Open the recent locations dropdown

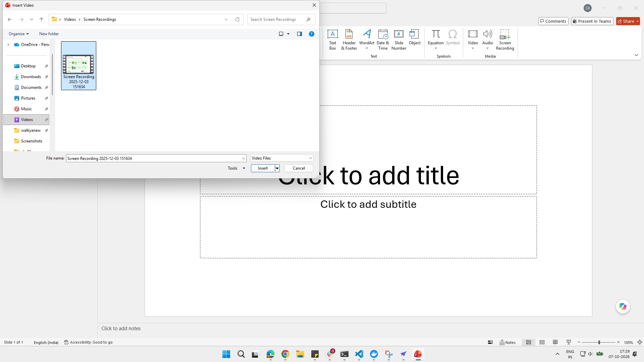coord(32,19)
